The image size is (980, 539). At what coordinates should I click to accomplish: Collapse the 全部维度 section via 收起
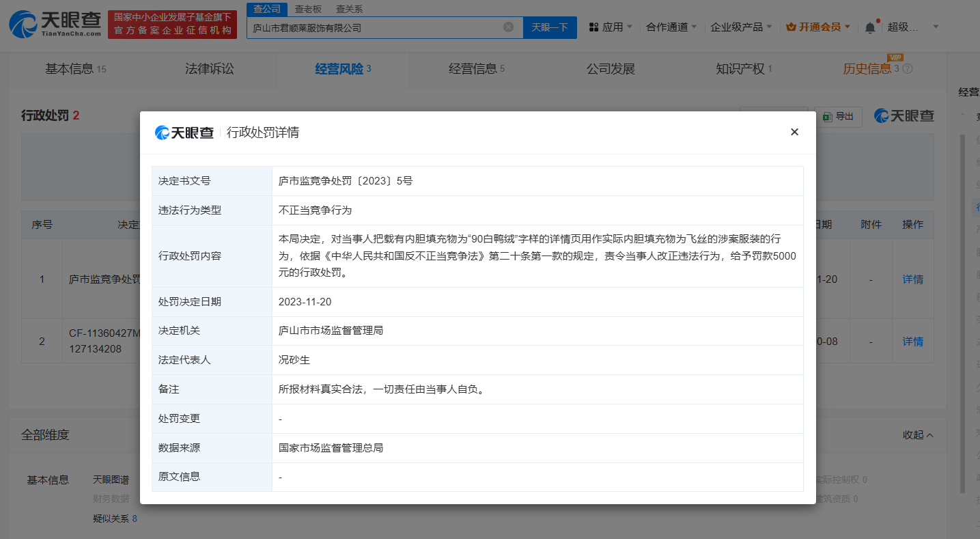918,435
